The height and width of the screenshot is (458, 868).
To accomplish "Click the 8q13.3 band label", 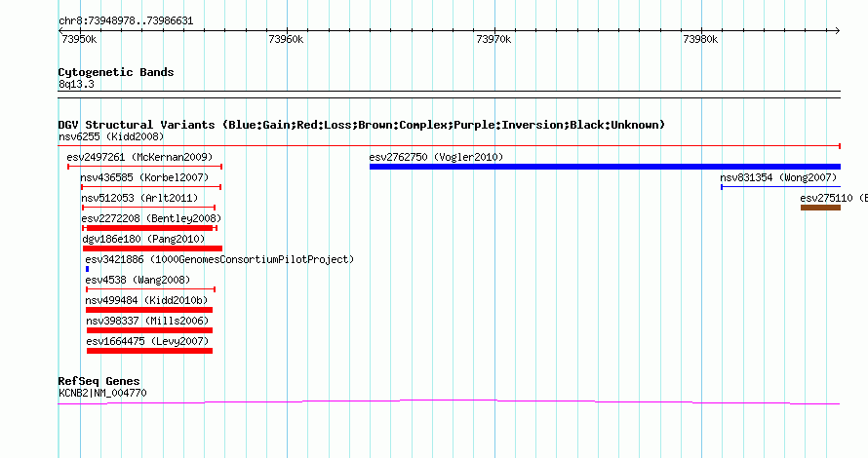I will coord(76,84).
